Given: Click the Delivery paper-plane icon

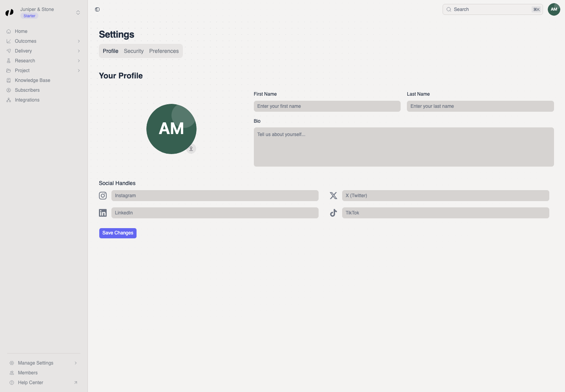Looking at the screenshot, I should point(9,51).
